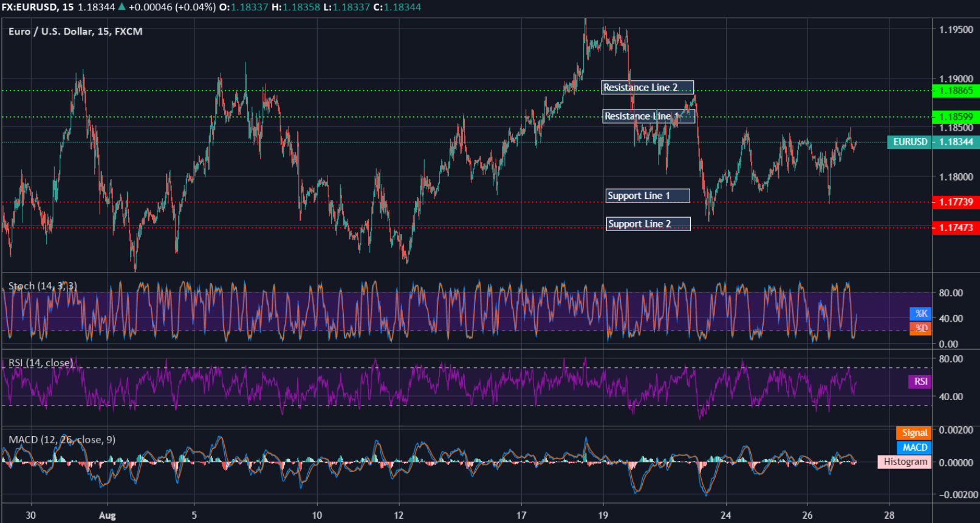Click the 24 date on time axis

coord(725,516)
